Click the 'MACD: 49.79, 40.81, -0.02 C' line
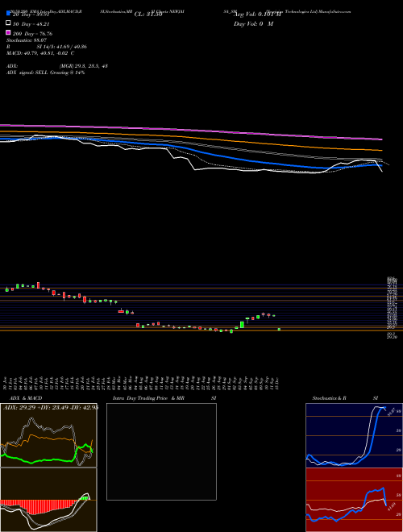 click(40, 53)
